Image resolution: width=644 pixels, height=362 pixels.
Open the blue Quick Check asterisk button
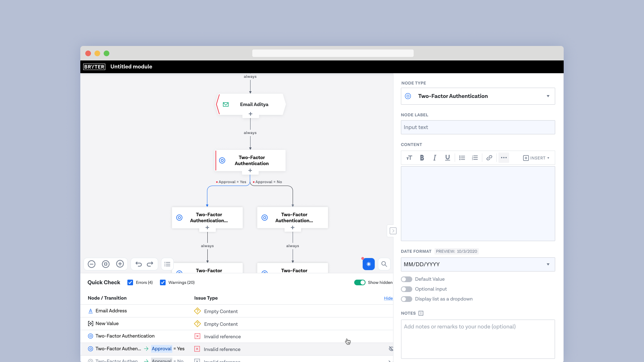pos(369,264)
